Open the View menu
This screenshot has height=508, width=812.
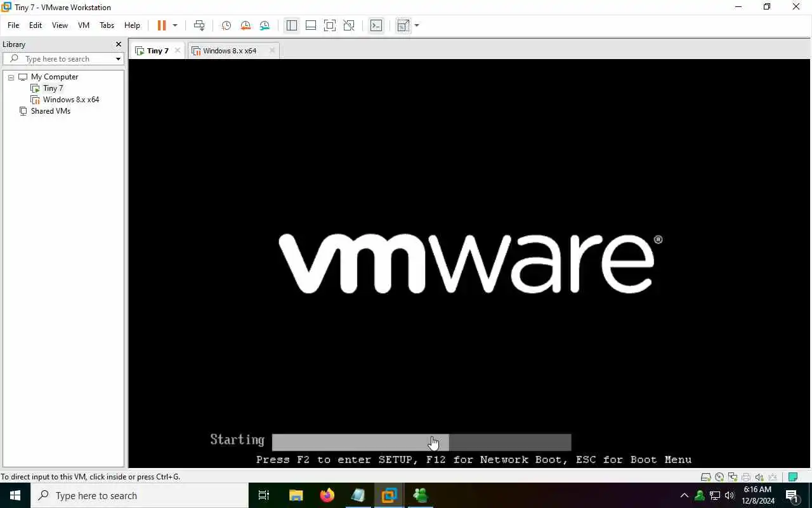(x=60, y=25)
